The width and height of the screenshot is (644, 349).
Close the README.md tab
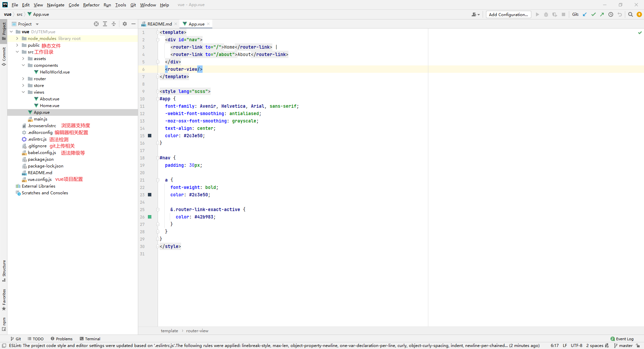tap(176, 24)
